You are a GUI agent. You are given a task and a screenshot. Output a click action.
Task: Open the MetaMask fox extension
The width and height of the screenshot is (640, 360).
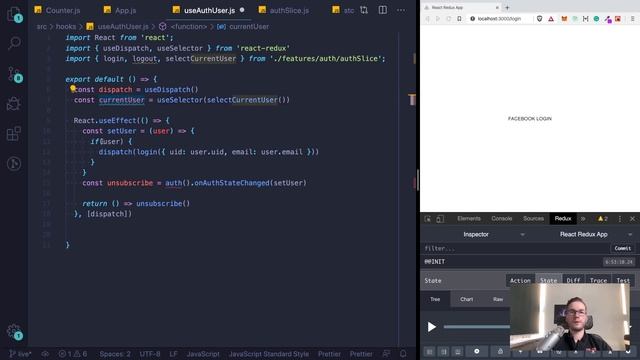(x=564, y=19)
